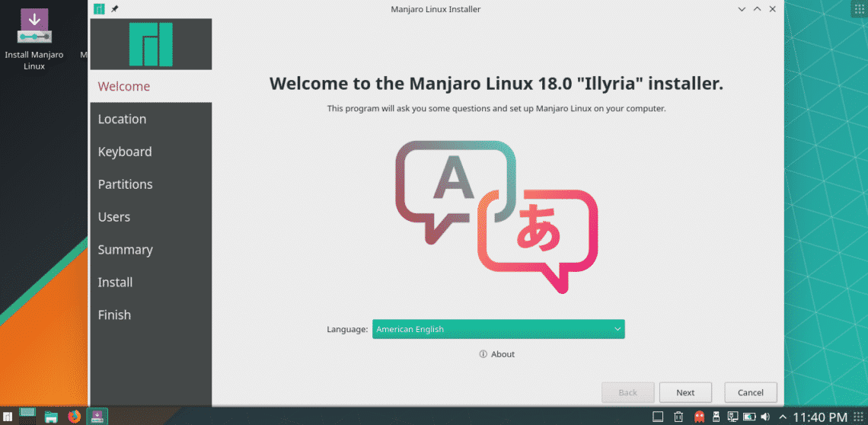Screen dimensions: 868x425
Task: Click the "Welcome to the Manjaro Linux 18.0" heading
Action: (x=496, y=84)
